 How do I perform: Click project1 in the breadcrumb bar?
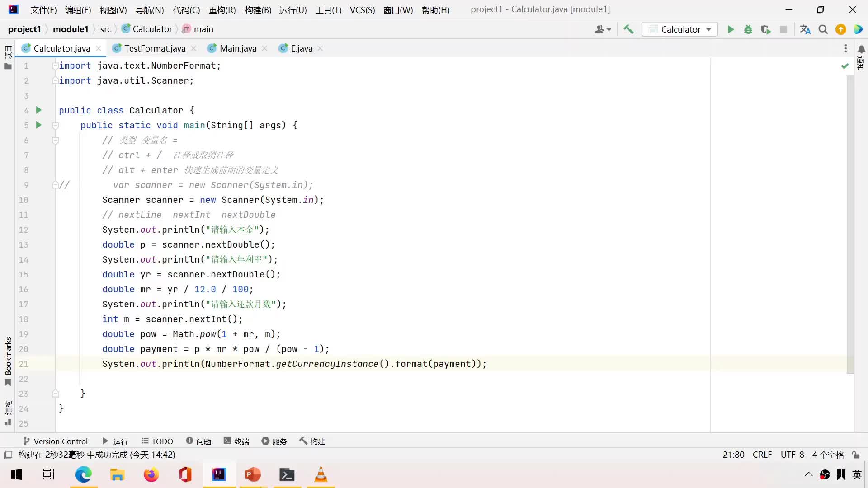pos(24,29)
